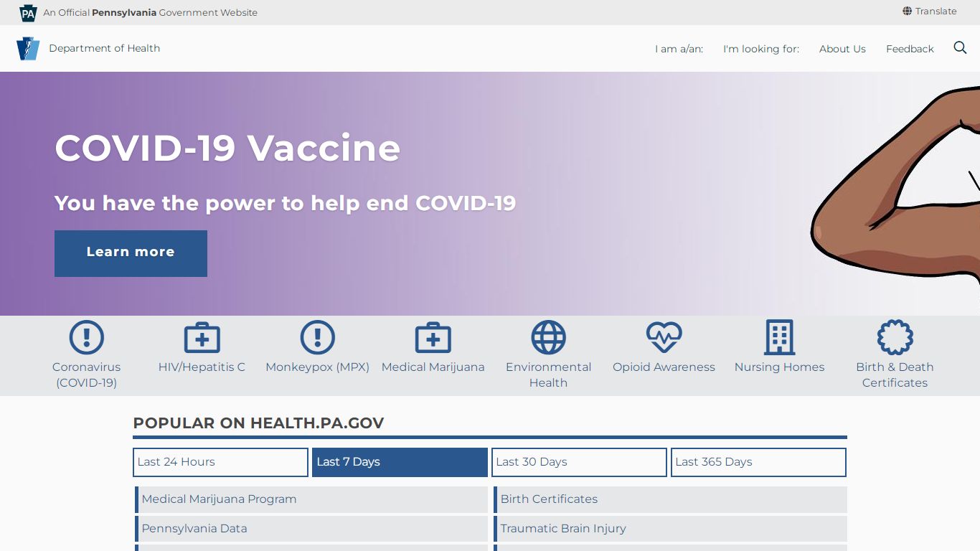
Task: Expand the 'I'm looking for:' menu
Action: coord(761,49)
